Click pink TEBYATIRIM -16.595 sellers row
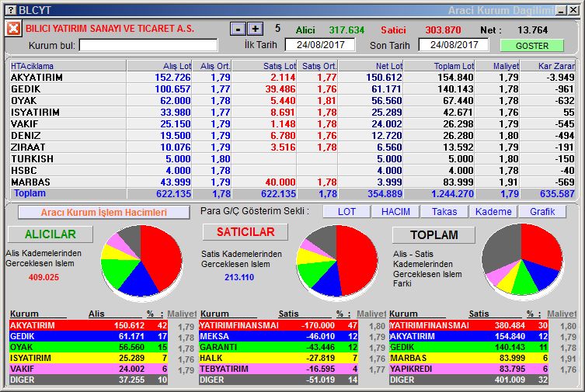This screenshot has width=585, height=392. point(278,369)
